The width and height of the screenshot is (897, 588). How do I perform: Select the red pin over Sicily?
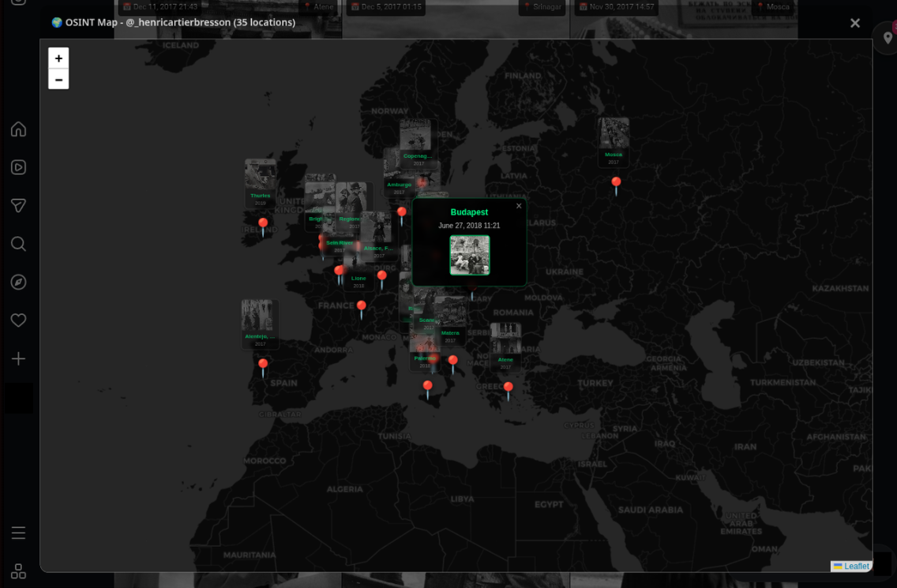[x=427, y=389]
